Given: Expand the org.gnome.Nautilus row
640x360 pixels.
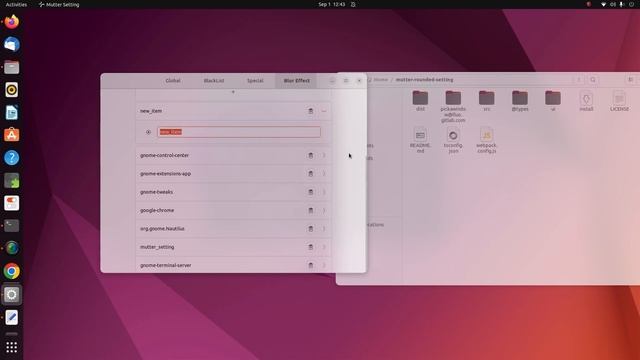Looking at the screenshot, I should coord(324,229).
